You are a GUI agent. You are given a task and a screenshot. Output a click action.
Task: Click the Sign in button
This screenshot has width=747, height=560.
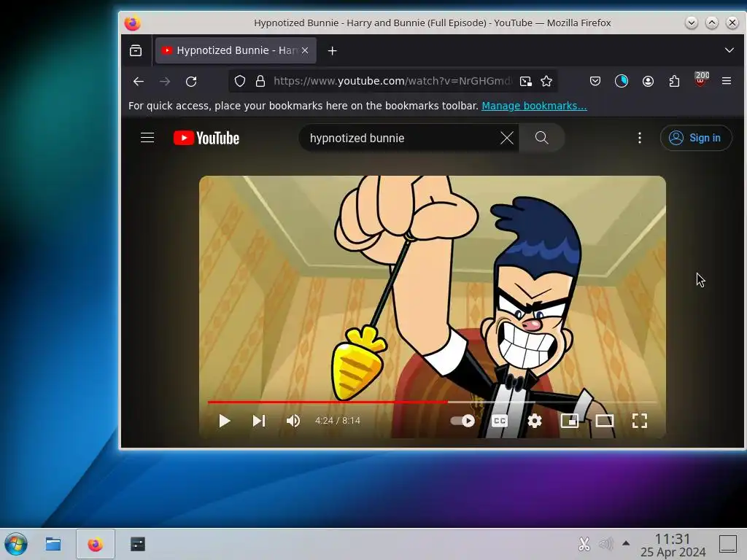[x=695, y=138]
